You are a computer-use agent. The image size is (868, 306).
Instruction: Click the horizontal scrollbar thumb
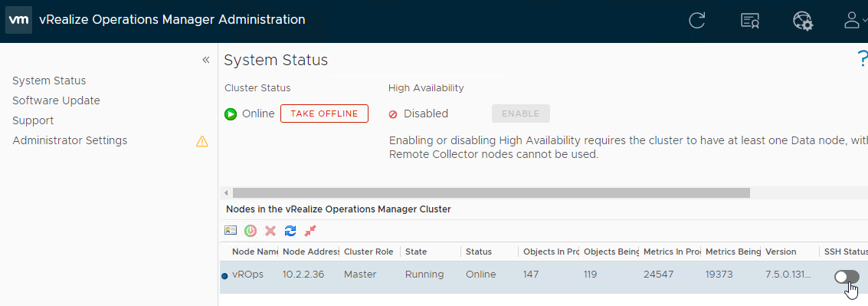491,193
